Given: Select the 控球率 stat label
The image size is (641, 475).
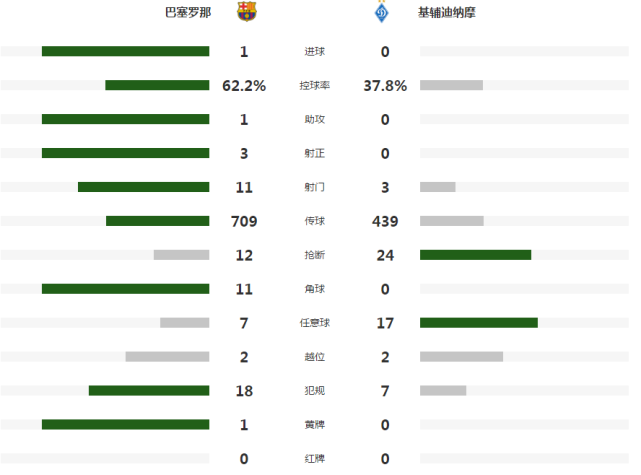Looking at the screenshot, I should coord(314,85).
